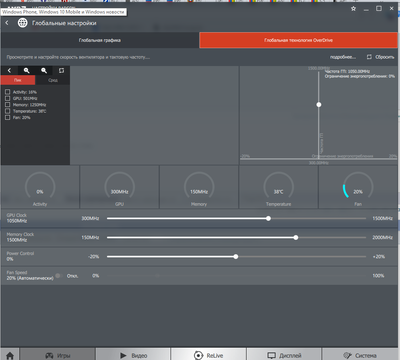Open the Игры section
Image resolution: width=400 pixels, height=360 pixels.
[58, 355]
